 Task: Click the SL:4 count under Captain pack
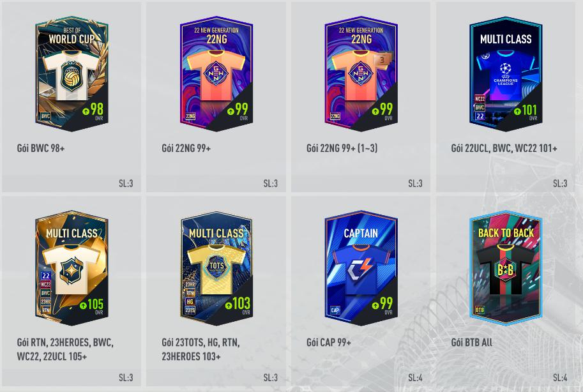(x=415, y=378)
